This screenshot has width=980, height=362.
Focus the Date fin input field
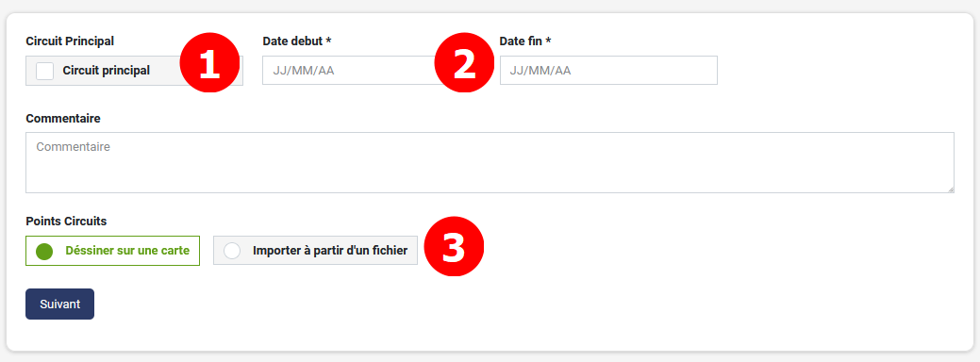tap(608, 71)
